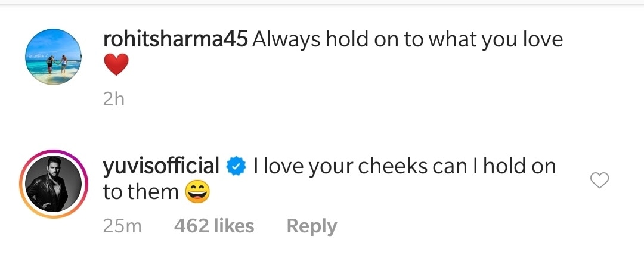The image size is (644, 258).
Task: View the 462 likes list
Action: click(214, 226)
